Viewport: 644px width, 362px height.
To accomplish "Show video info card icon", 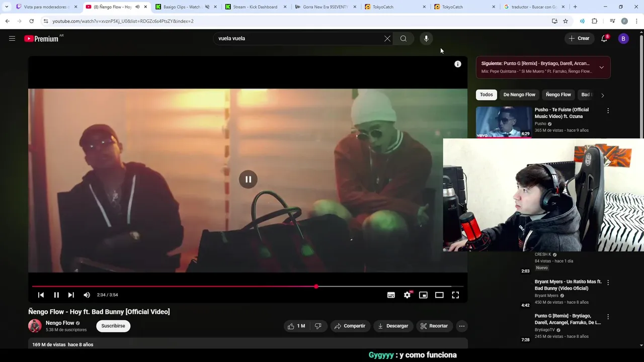I will (458, 64).
